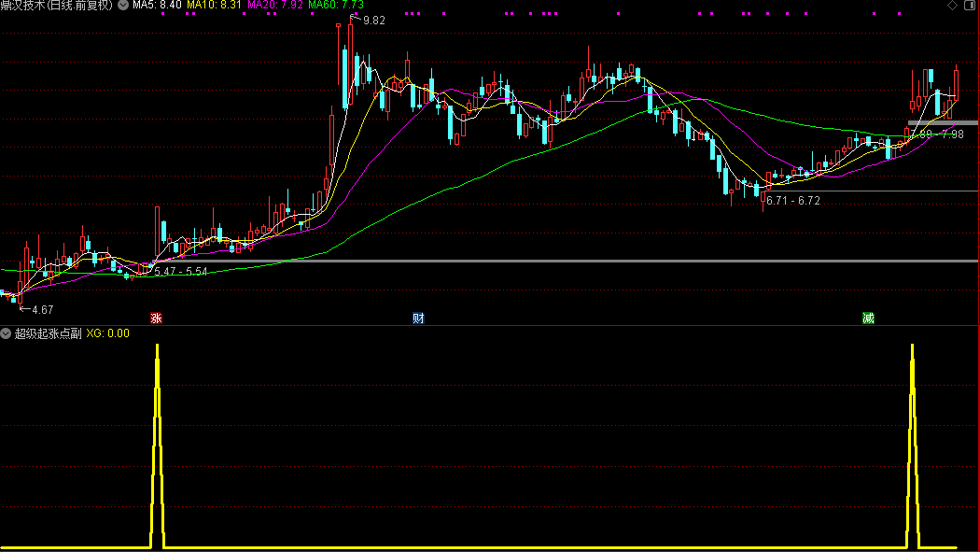Click the 4.67 low price label

(x=43, y=309)
